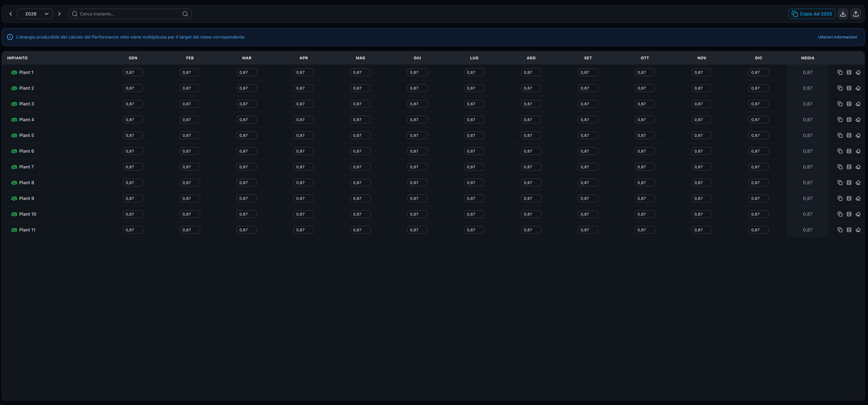Click the eraser icon for Plant 7

[x=858, y=167]
